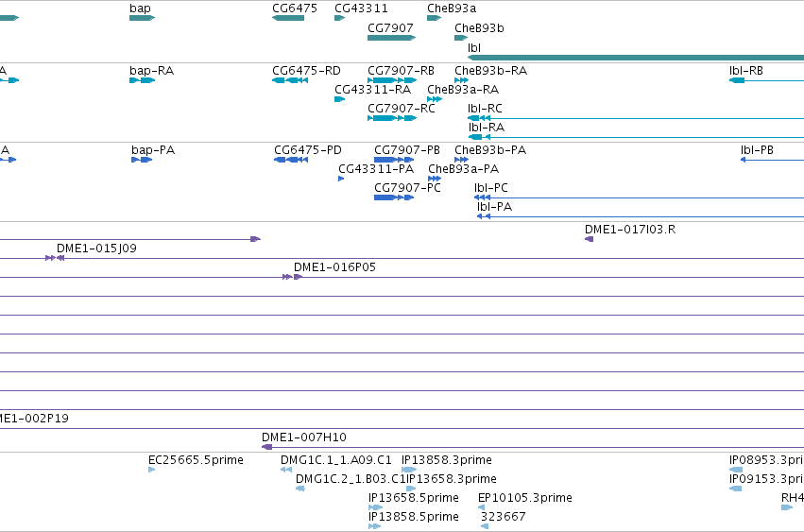Select the CheB93b-PA protein glyph
Screen dimensions: 804x532
coord(461,160)
